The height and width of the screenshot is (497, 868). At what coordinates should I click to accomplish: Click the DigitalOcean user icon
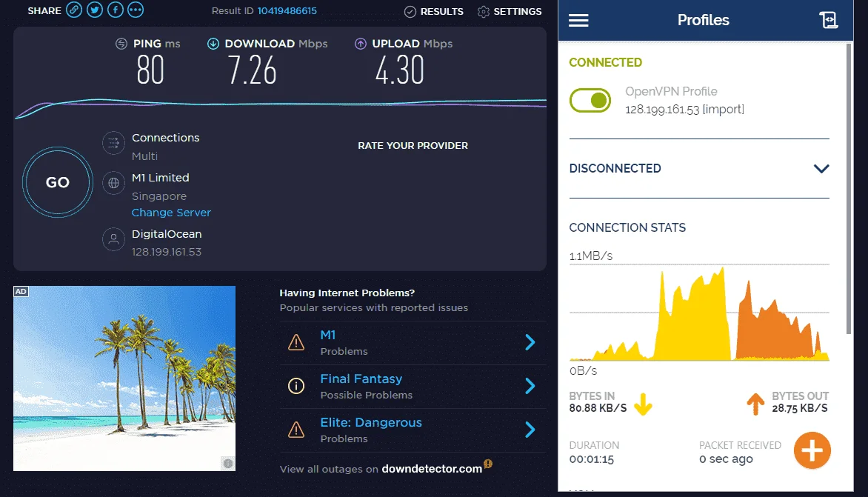point(113,239)
